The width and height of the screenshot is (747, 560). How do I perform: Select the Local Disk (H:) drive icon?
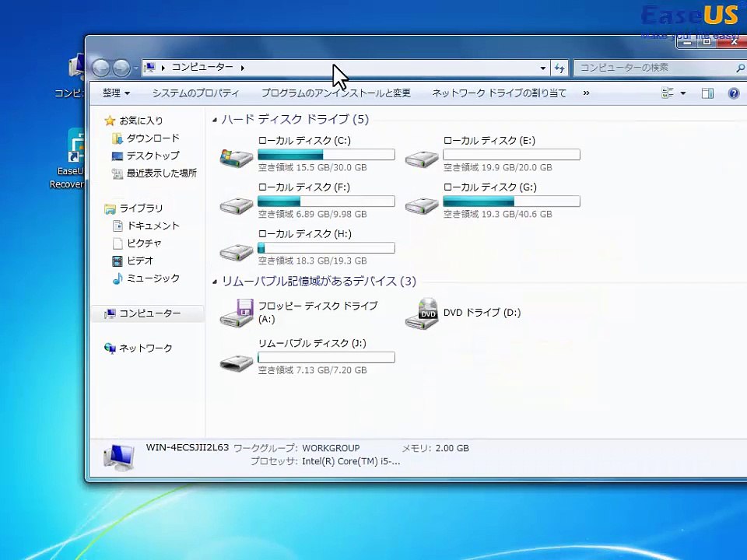point(237,251)
